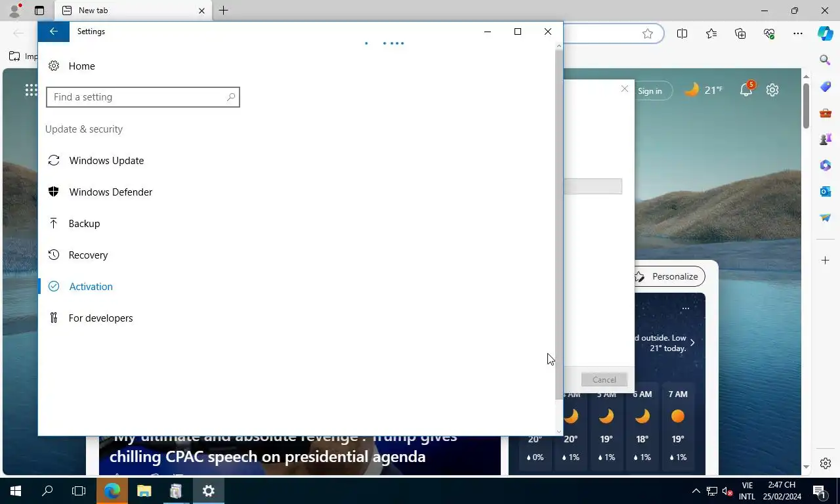Click the Settings window vertical scrollbar
840x504 pixels.
(559, 223)
